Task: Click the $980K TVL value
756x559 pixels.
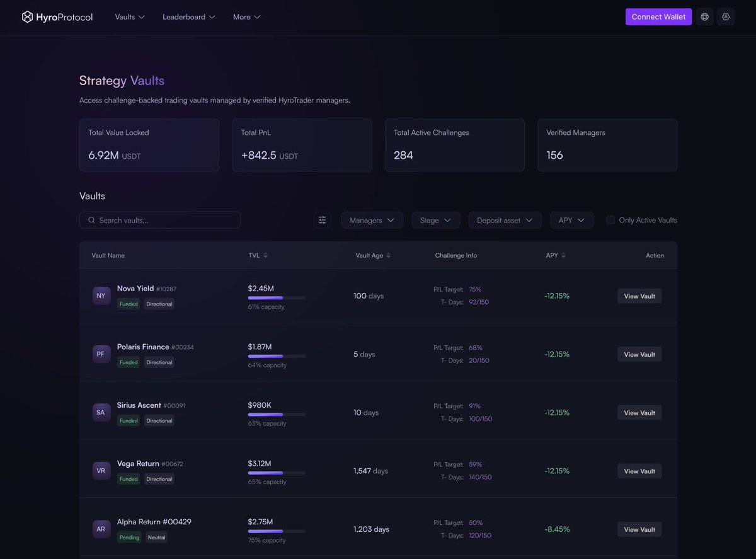Action: (x=260, y=405)
